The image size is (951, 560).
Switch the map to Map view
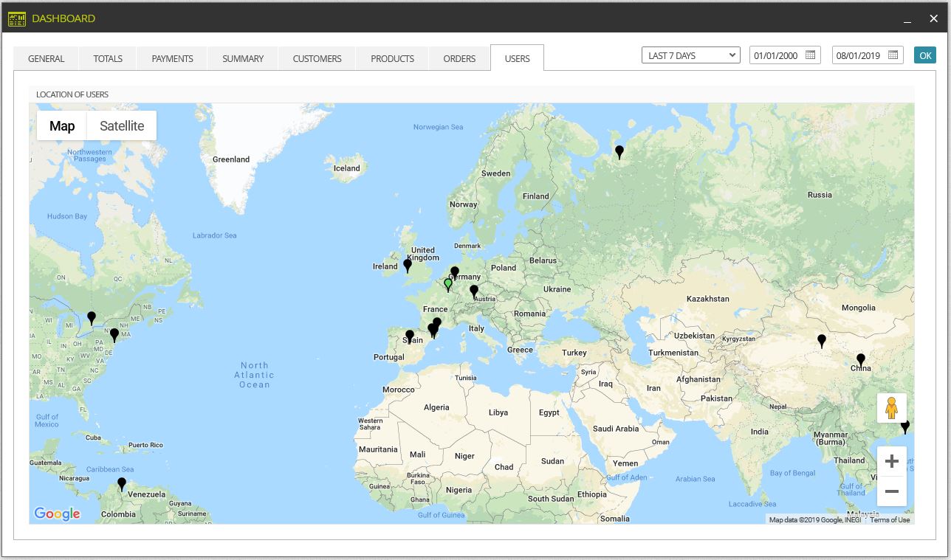pos(62,125)
